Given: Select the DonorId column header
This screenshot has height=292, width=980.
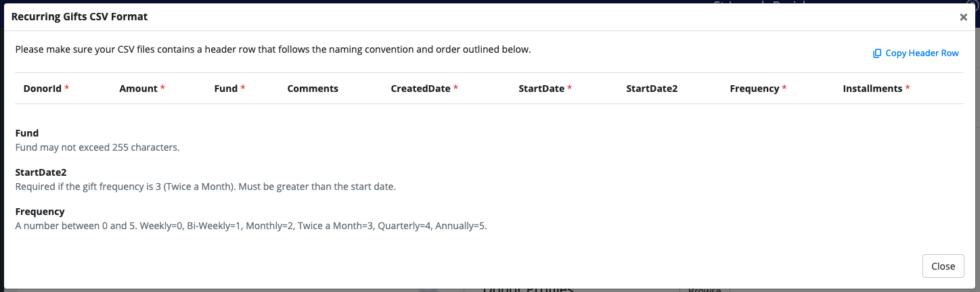Looking at the screenshot, I should pos(43,89).
